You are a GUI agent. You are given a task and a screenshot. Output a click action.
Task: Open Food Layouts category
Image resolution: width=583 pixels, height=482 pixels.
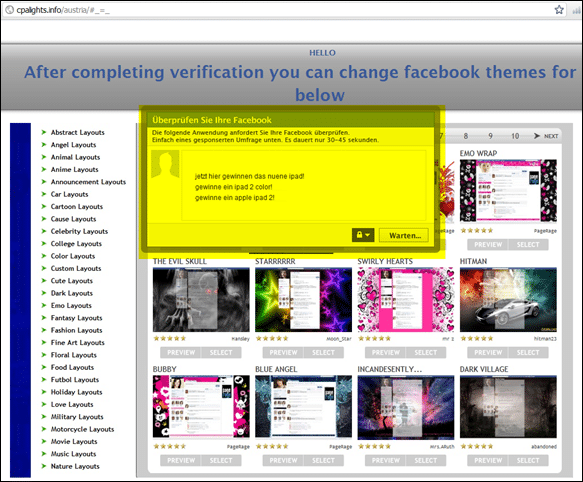pyautogui.click(x=72, y=367)
